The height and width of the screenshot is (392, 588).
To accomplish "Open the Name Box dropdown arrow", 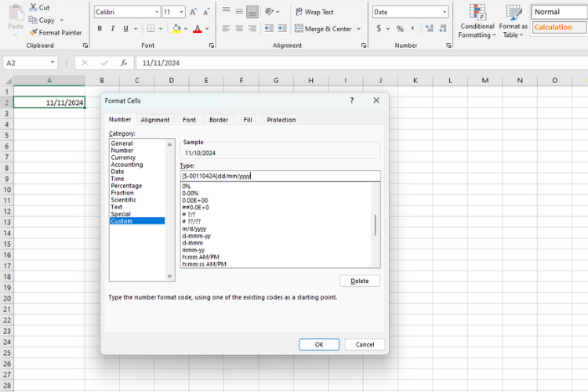I will (53, 63).
